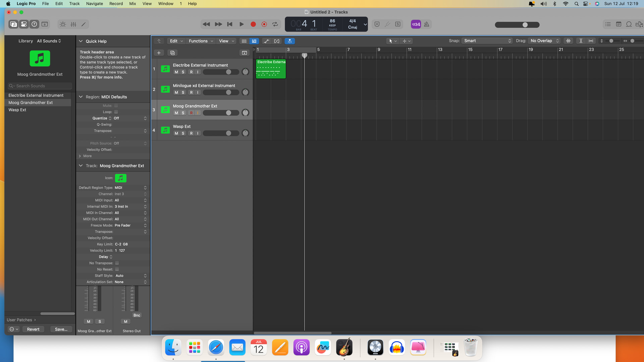This screenshot has width=644, height=362.
Task: Open the Edit menu in tracks area
Action: pyautogui.click(x=176, y=41)
